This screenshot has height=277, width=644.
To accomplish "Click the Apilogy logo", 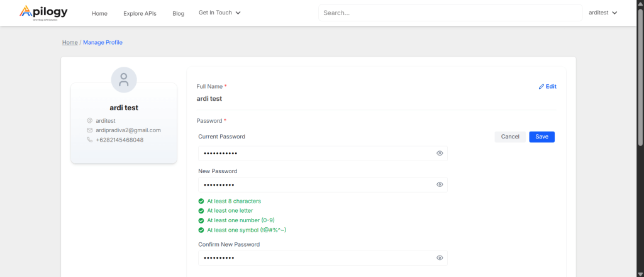I will click(x=43, y=13).
